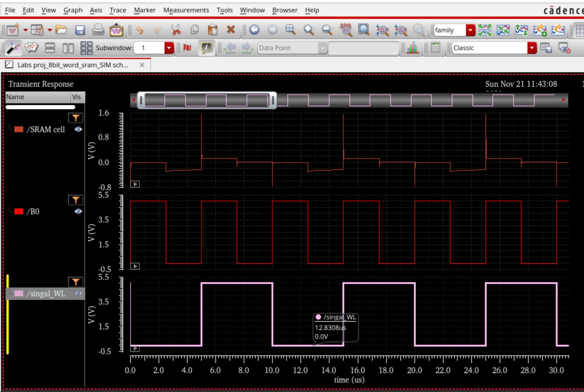This screenshot has height=392, width=584.
Task: Toggle visibility eye for /singal_WL trace
Action: pos(78,294)
